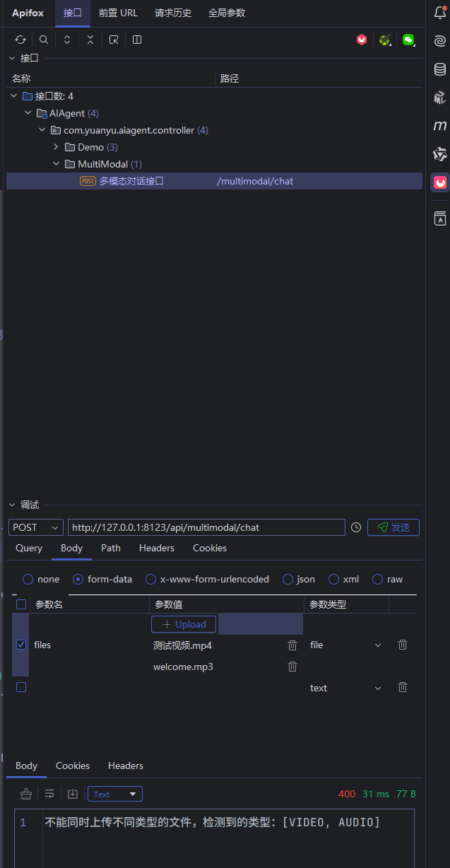Open the database tool in right sidebar
Screen dimensions: 450x868
pyautogui.click(x=440, y=69)
